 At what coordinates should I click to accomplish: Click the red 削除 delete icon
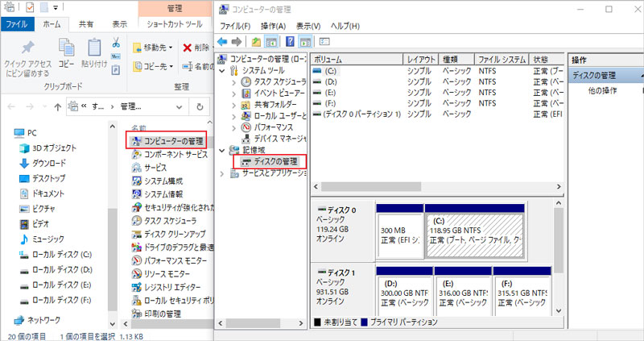(188, 48)
